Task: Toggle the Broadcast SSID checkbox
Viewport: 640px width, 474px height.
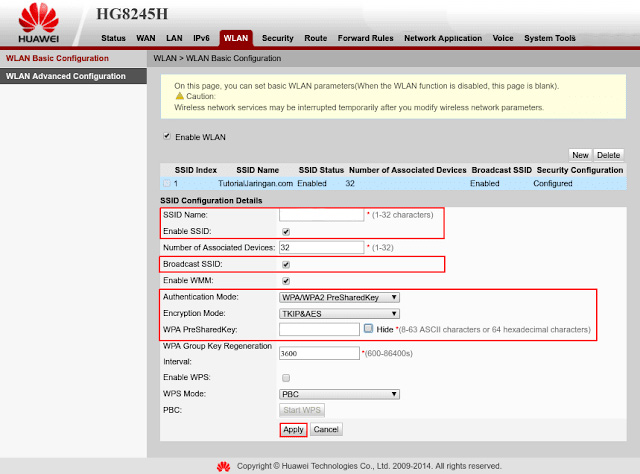Action: (286, 265)
